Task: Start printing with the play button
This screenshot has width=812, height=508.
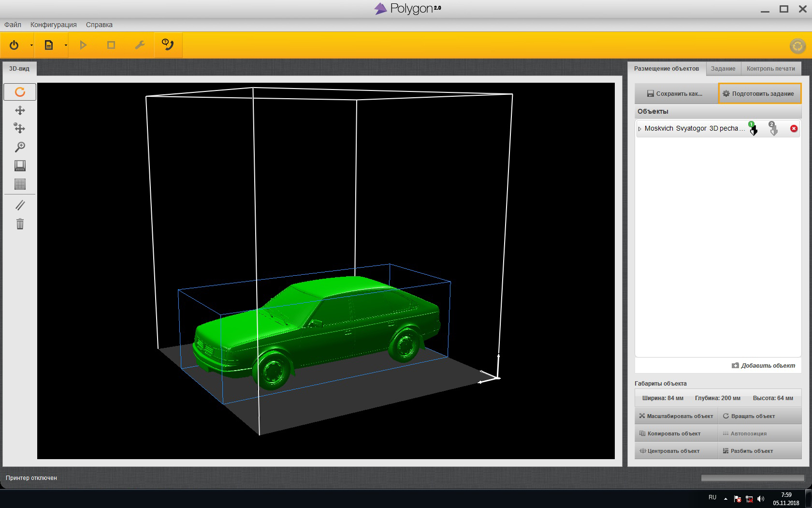Action: [x=83, y=45]
